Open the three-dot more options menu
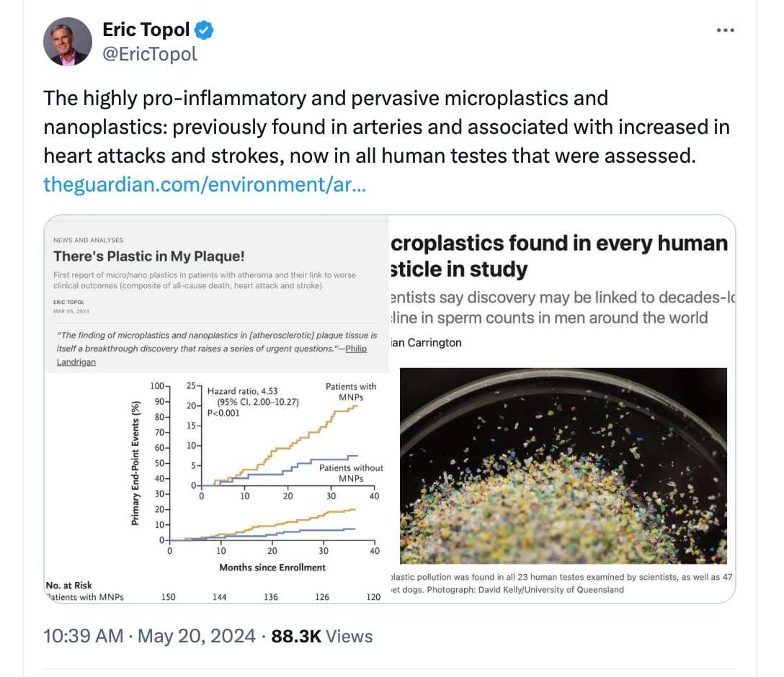The image size is (784, 677). click(725, 30)
